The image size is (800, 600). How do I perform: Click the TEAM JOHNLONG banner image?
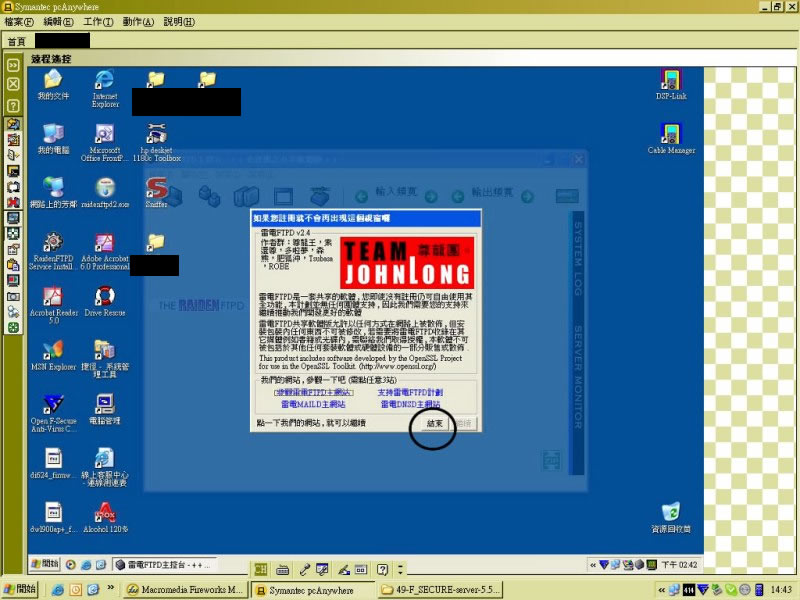(407, 263)
